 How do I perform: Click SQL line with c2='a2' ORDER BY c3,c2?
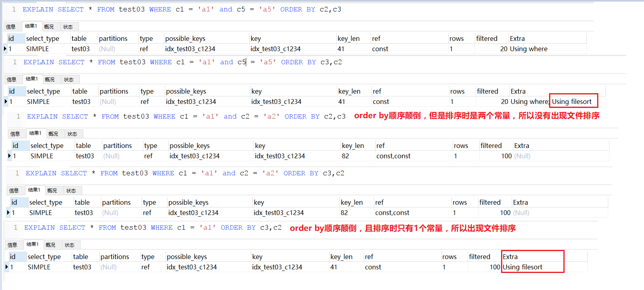point(185,173)
